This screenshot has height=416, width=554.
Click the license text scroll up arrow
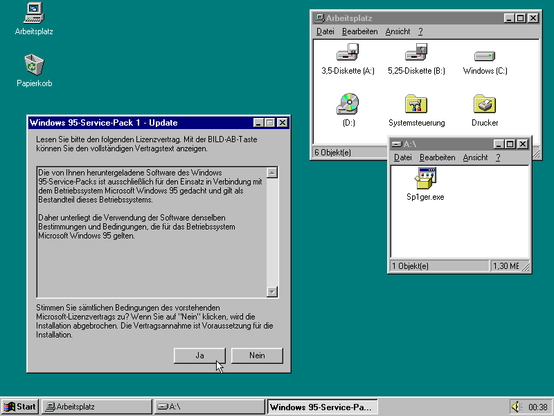tap(272, 173)
